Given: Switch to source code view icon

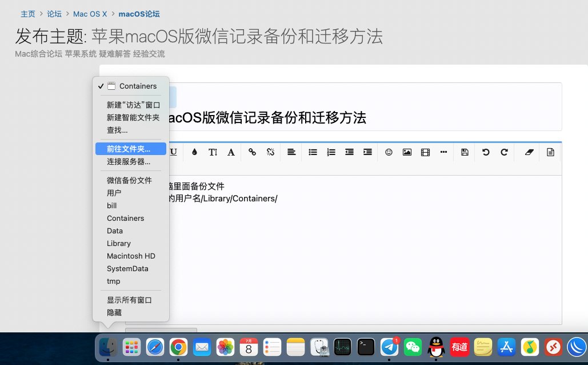Looking at the screenshot, I should (x=550, y=152).
